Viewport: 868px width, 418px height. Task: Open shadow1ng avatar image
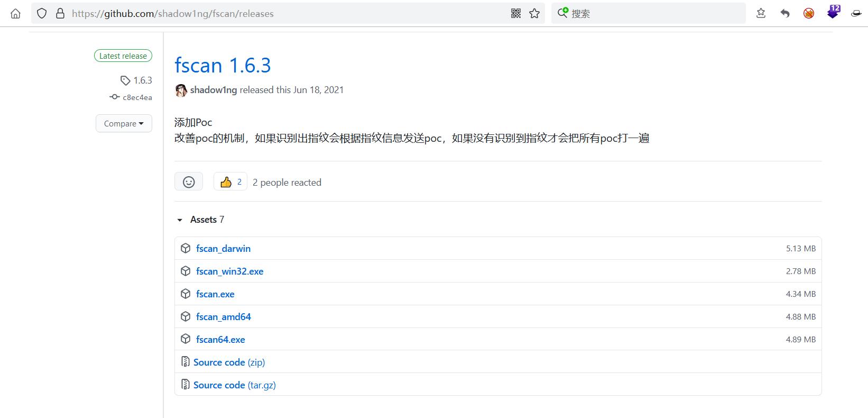[181, 90]
